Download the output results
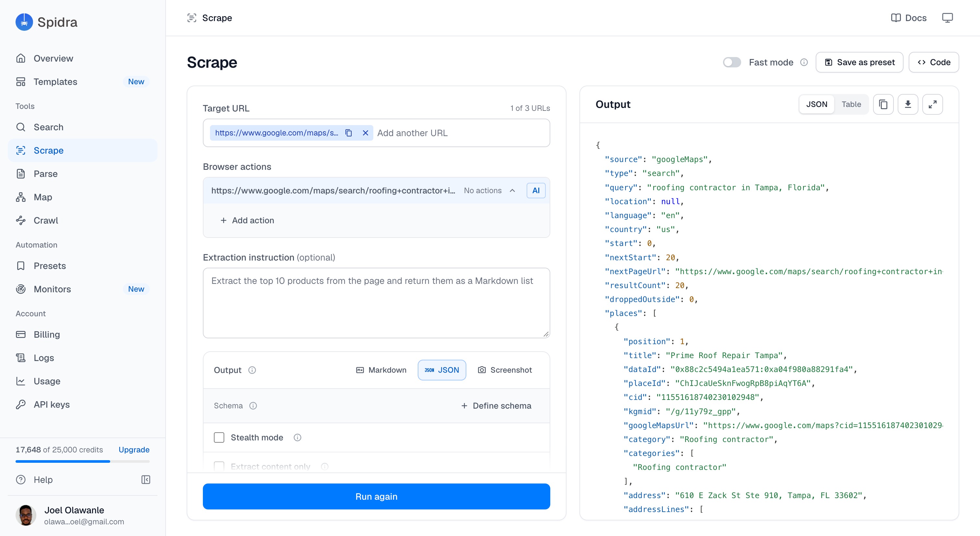This screenshot has width=980, height=536. tap(908, 104)
